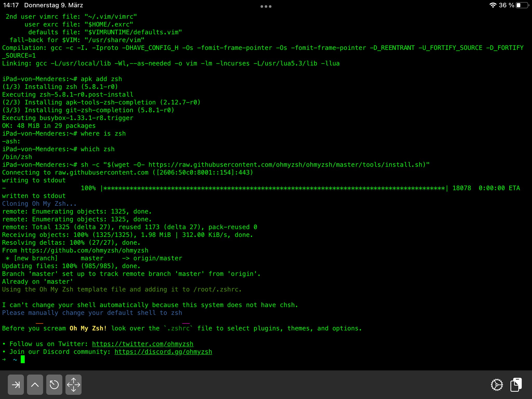Screen dimensions: 532x399
Task: Tap the '-ash:' error output line
Action: pos(11,141)
